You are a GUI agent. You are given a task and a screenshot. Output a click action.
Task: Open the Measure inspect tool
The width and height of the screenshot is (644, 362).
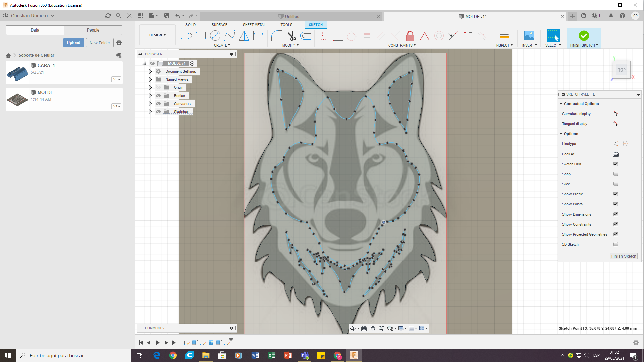(504, 36)
